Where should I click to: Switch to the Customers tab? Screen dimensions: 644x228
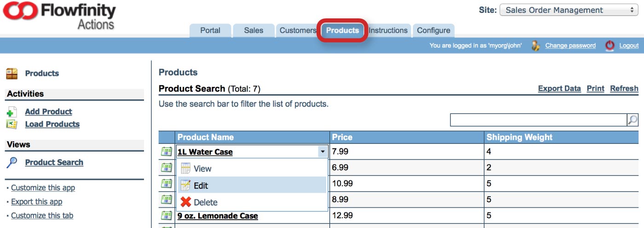pyautogui.click(x=298, y=30)
